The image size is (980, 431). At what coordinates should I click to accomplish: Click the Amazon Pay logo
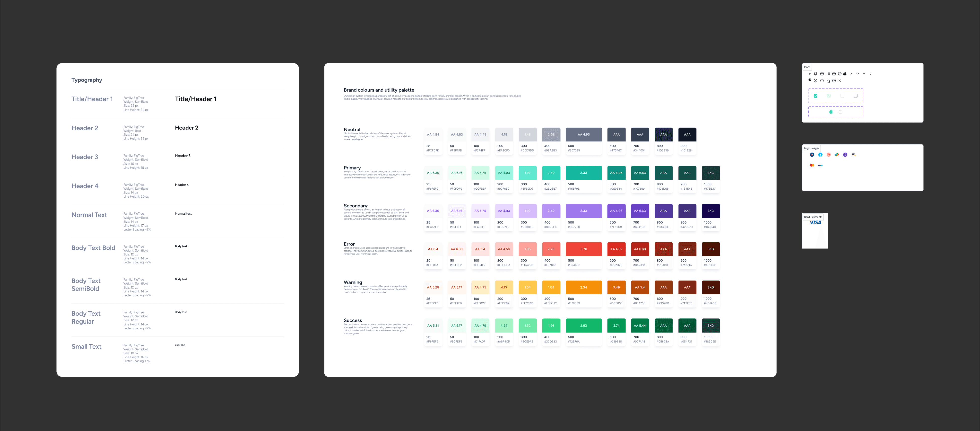pyautogui.click(x=854, y=154)
